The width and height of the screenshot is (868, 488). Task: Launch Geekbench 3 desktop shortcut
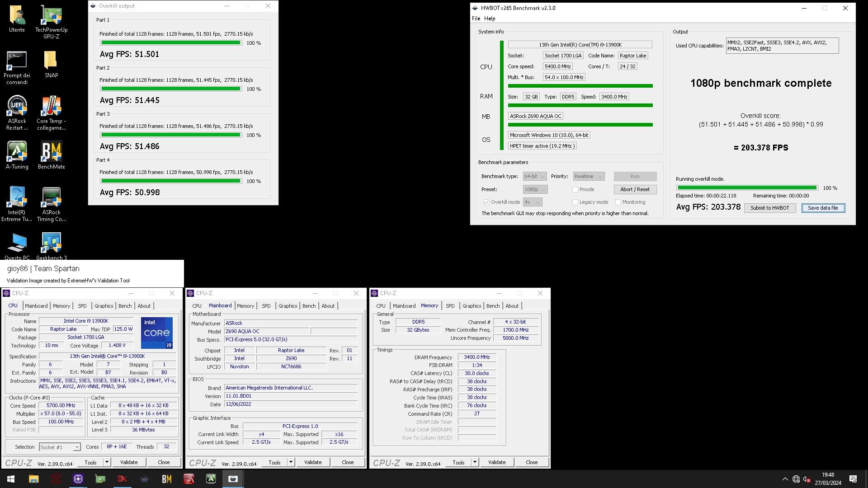51,247
